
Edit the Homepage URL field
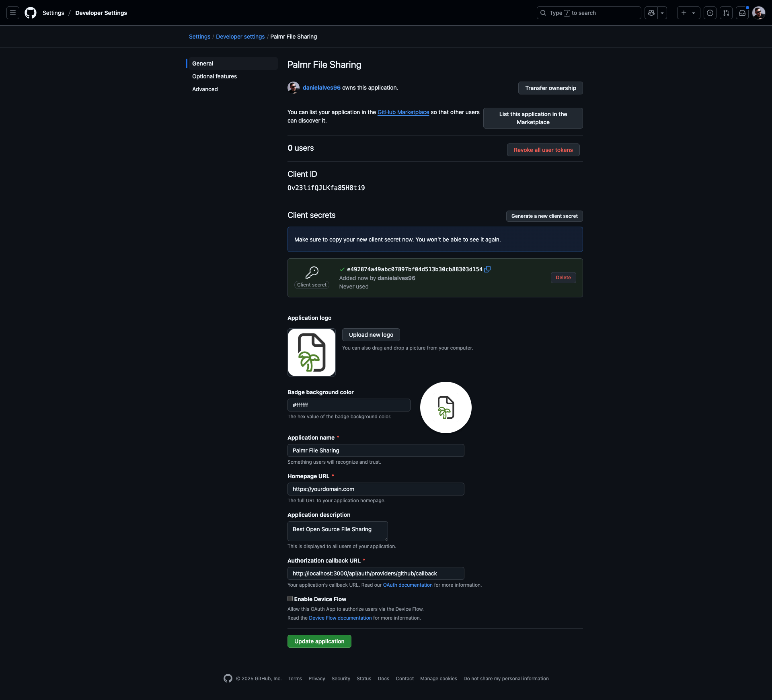point(376,489)
